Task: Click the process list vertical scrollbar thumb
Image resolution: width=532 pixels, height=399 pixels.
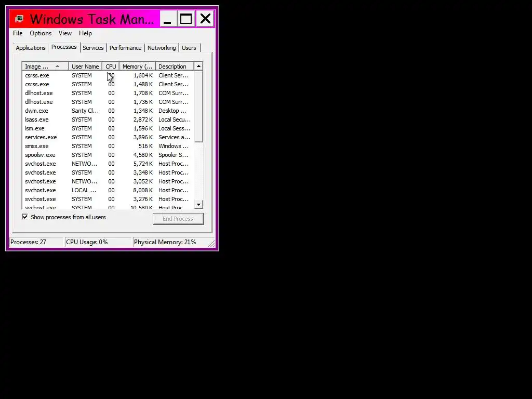Action: click(x=199, y=106)
